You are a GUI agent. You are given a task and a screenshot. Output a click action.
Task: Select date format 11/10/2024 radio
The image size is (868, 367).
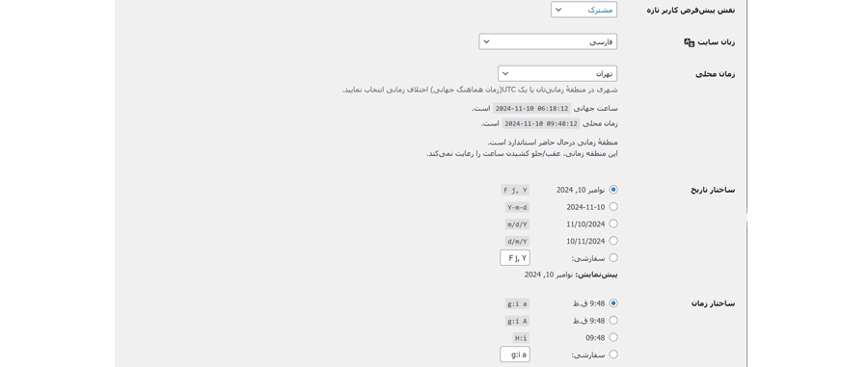[613, 223]
